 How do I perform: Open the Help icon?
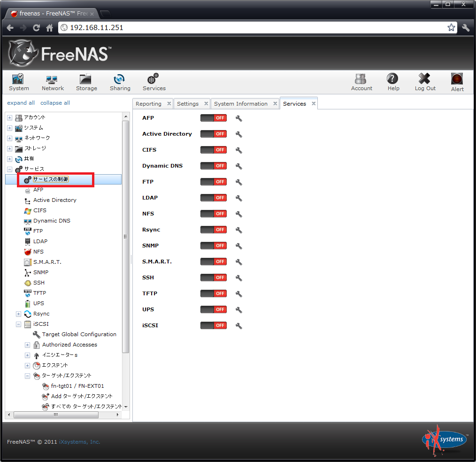(x=393, y=82)
